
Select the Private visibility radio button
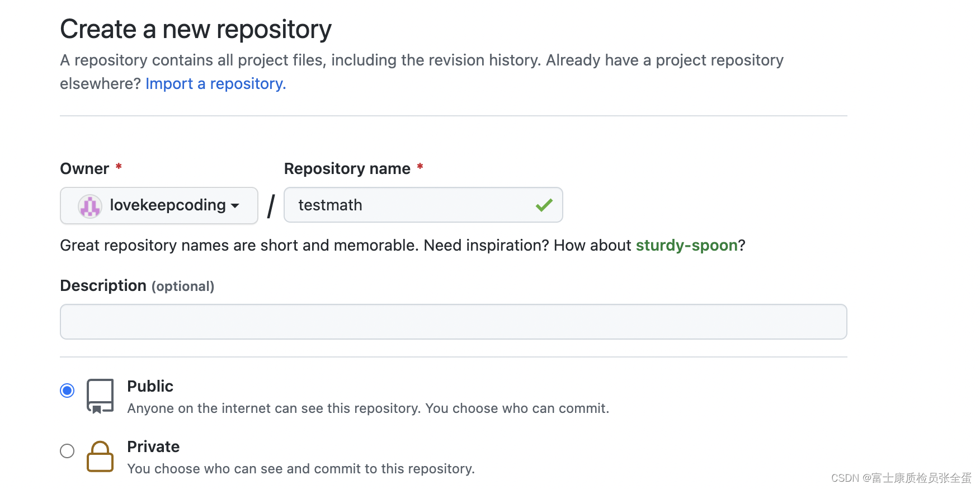pos(67,451)
